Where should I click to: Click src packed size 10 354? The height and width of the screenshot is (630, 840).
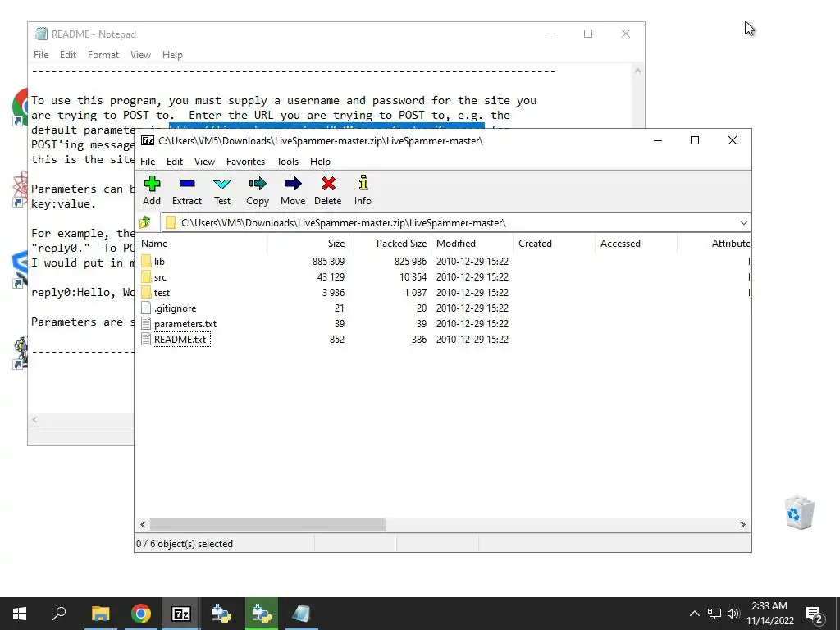413,277
